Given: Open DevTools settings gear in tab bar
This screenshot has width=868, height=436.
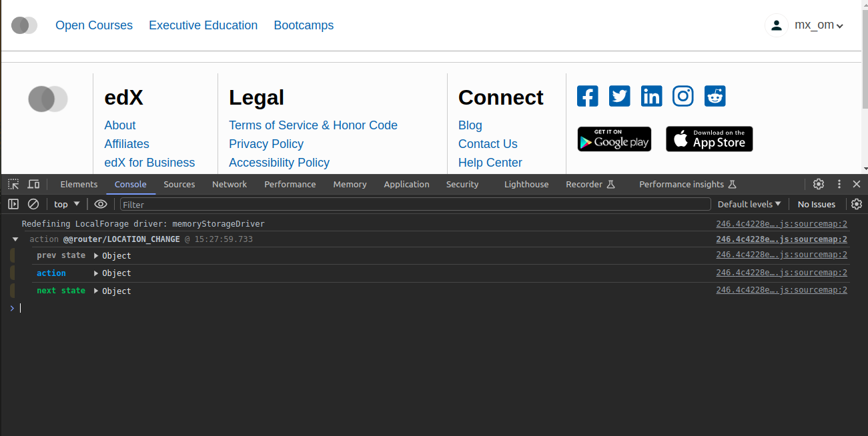Looking at the screenshot, I should point(819,184).
